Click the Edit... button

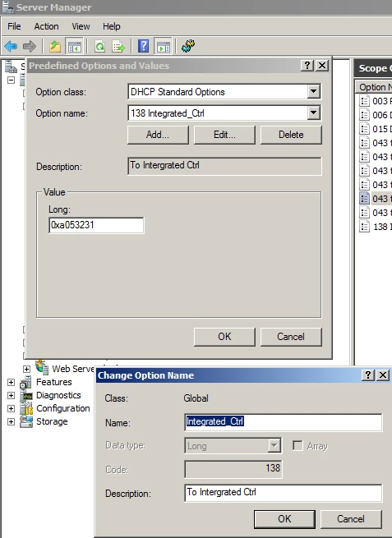pos(224,135)
